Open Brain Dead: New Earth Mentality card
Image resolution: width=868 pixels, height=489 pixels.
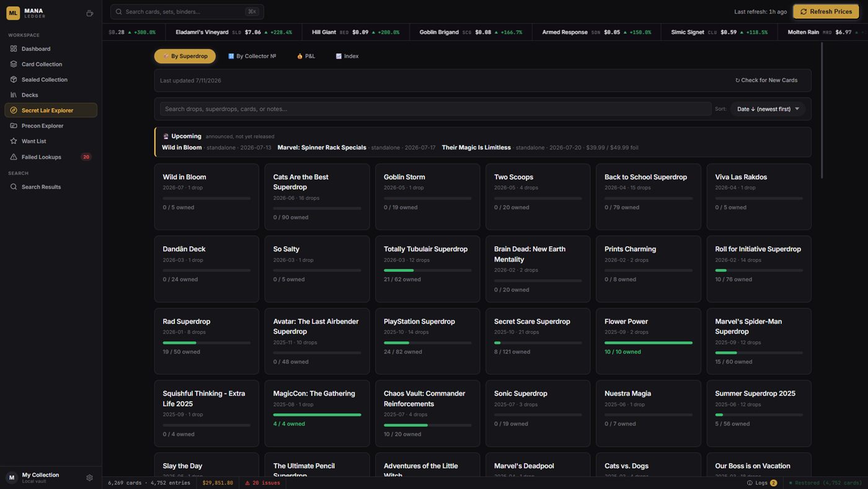click(x=538, y=269)
